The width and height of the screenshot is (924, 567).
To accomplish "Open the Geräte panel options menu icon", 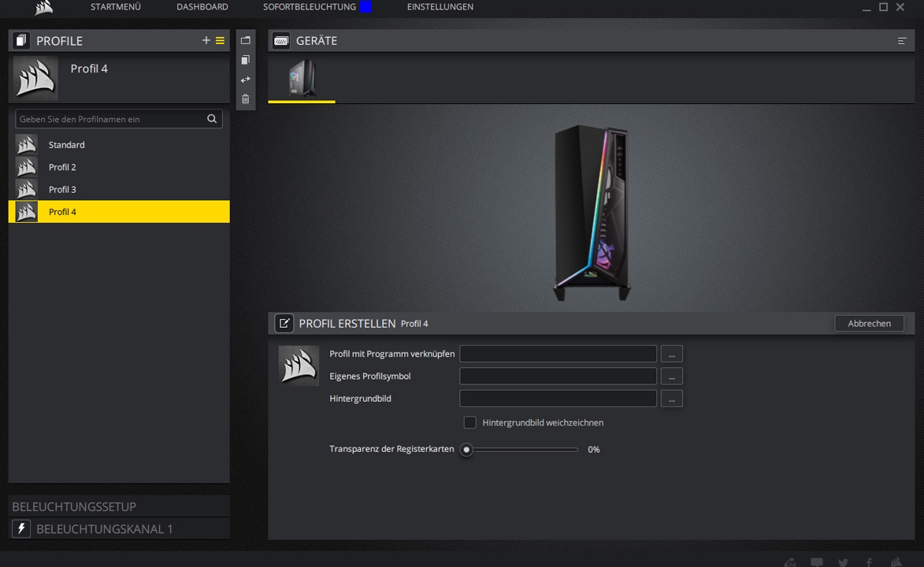I will pyautogui.click(x=902, y=41).
